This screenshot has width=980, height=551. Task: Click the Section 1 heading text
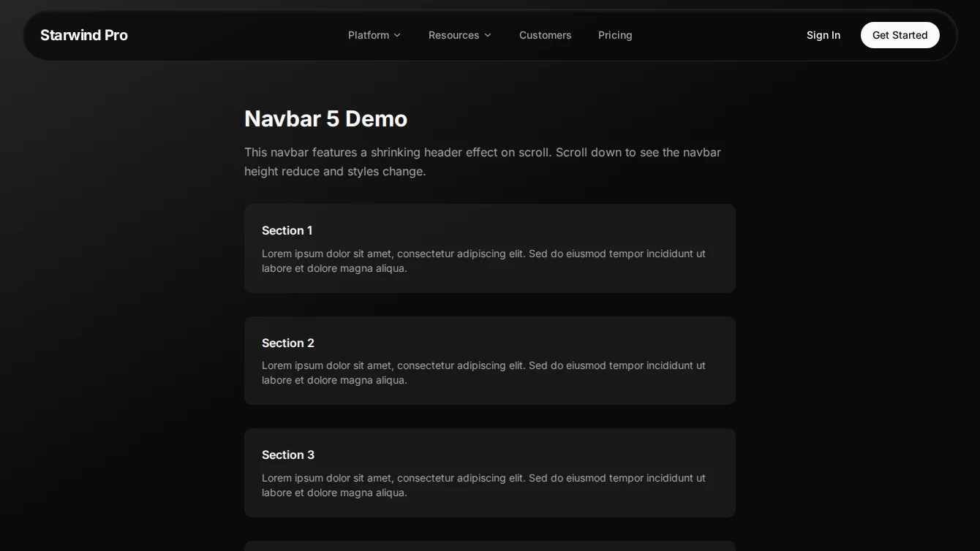[287, 230]
